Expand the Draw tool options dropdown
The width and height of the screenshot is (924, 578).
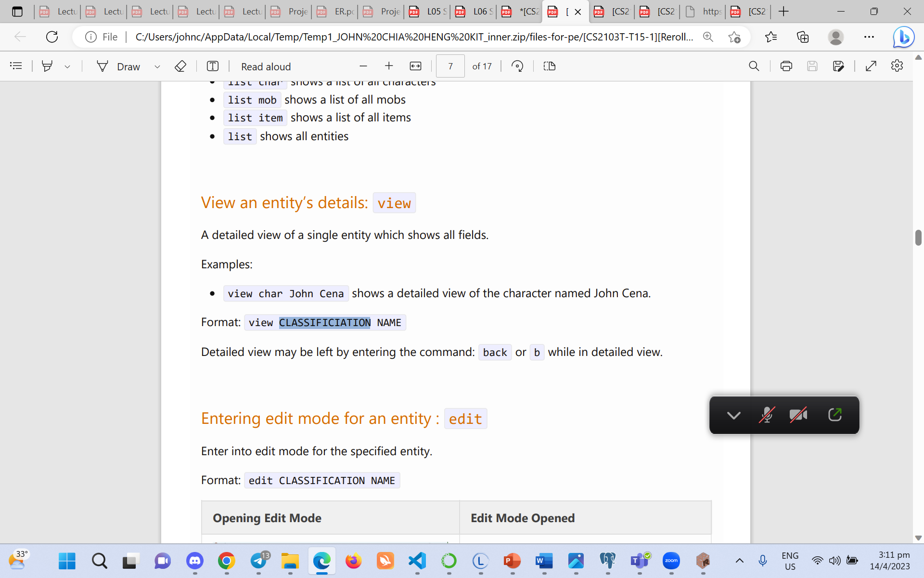point(157,66)
